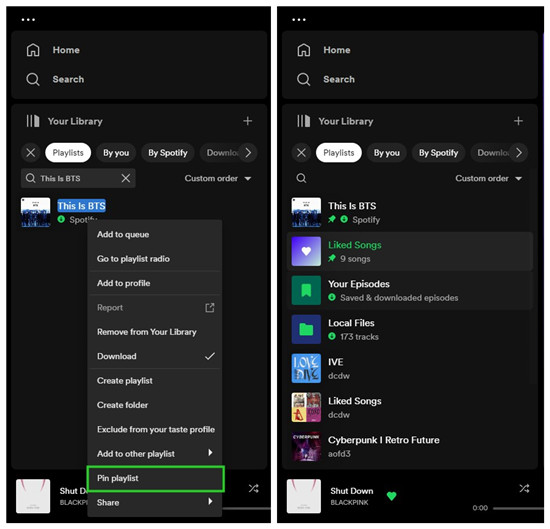Viewport: 550px width, 529px height.
Task: Open Custom order dropdown in left panel
Action: (218, 178)
